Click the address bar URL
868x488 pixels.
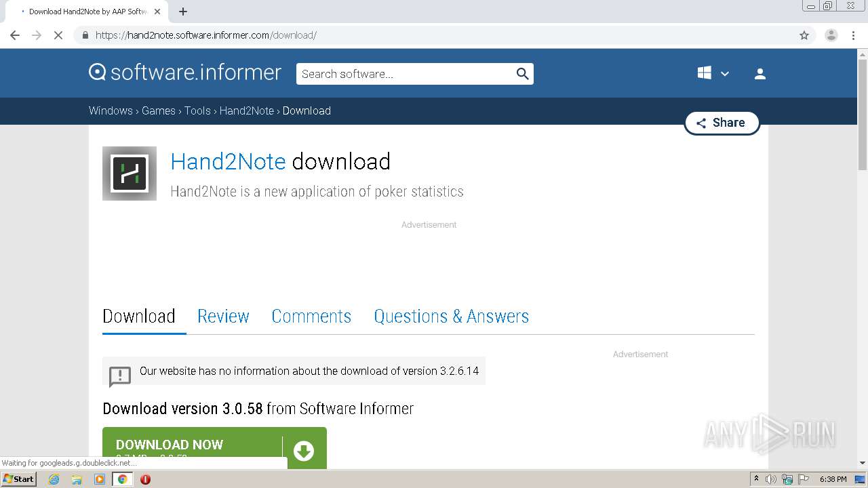[x=206, y=35]
